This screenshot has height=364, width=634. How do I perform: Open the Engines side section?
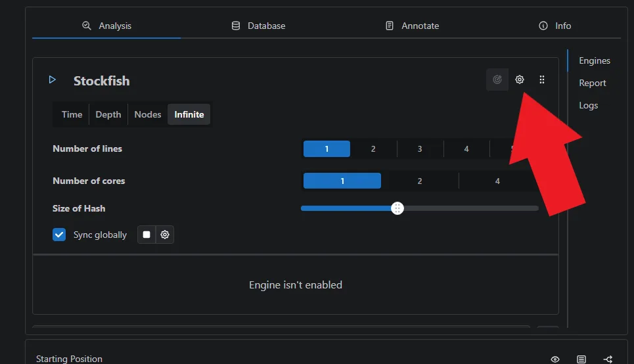tap(595, 60)
